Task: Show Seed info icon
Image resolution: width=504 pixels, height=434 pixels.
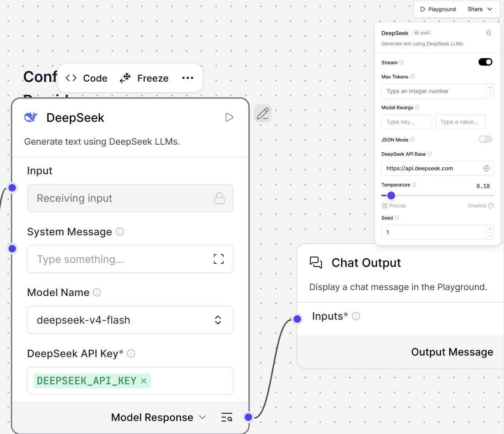Action: pyautogui.click(x=397, y=218)
